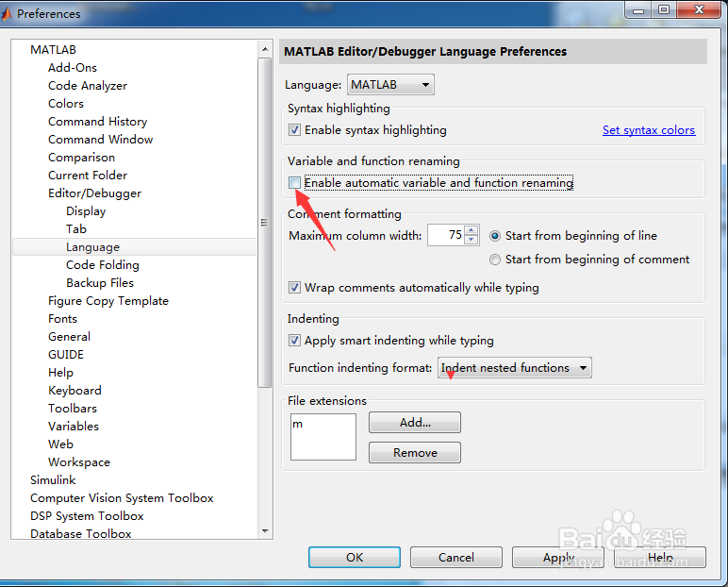Select Database Toolbox

click(x=81, y=534)
